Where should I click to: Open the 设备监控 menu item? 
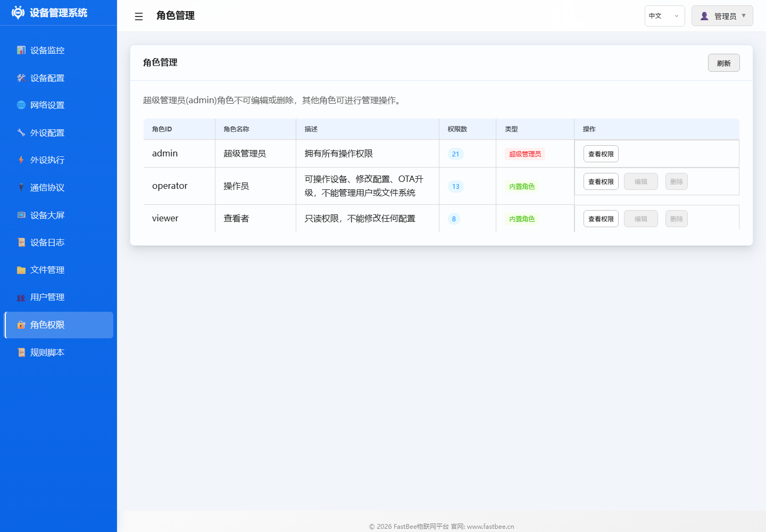tap(59, 50)
